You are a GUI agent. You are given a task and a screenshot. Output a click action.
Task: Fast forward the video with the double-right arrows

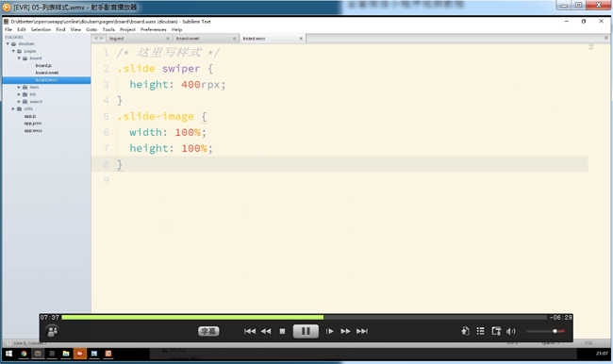coord(345,331)
